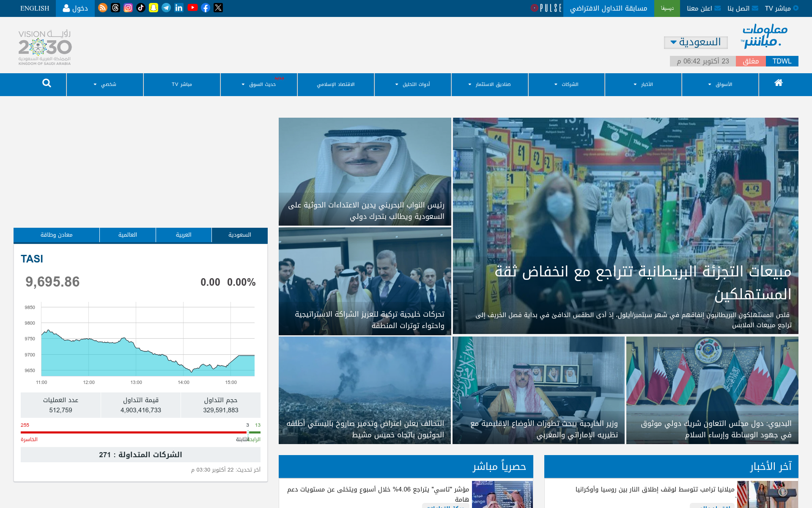
Task: Click the gainers/losers red bar
Action: coord(134,432)
